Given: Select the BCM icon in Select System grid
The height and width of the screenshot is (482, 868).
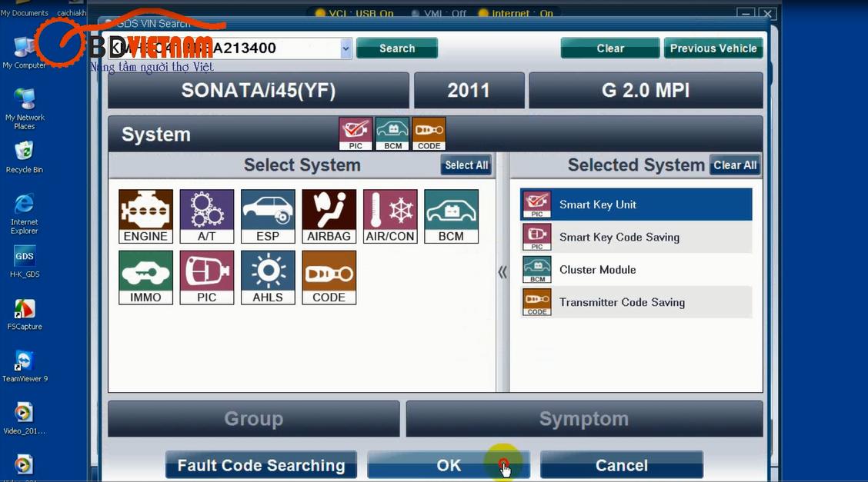Looking at the screenshot, I should click(x=451, y=216).
